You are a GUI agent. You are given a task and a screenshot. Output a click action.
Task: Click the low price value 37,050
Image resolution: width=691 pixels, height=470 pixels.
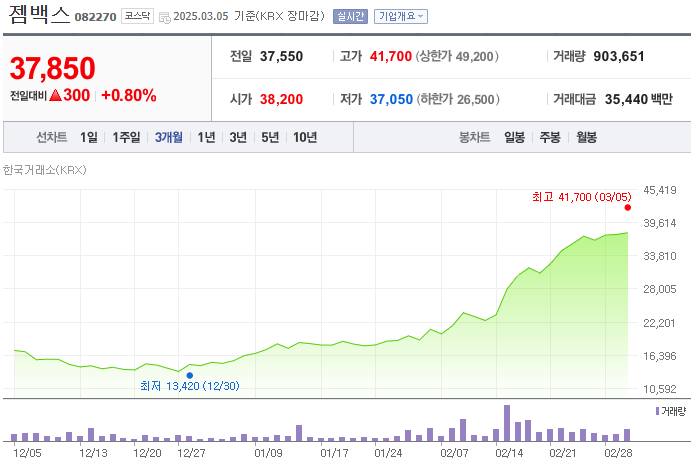tap(391, 99)
